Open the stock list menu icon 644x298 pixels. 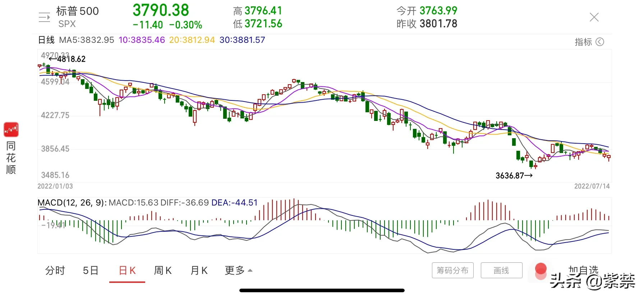[44, 17]
